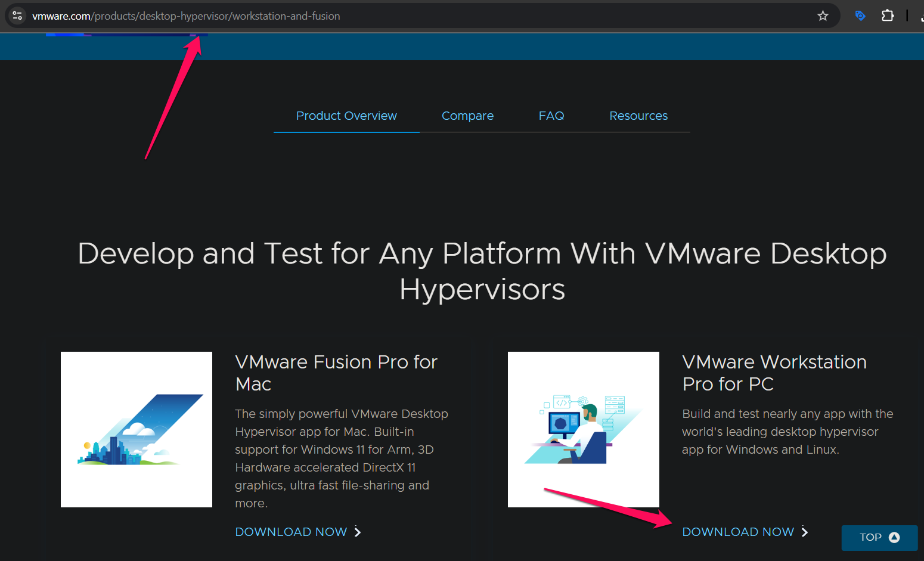
Task: Click the chevron after Workstation DOWNLOAD NOW
Action: pos(805,532)
